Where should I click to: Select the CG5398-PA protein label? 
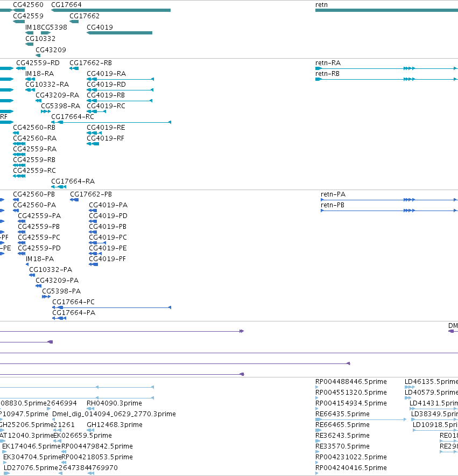61,291
